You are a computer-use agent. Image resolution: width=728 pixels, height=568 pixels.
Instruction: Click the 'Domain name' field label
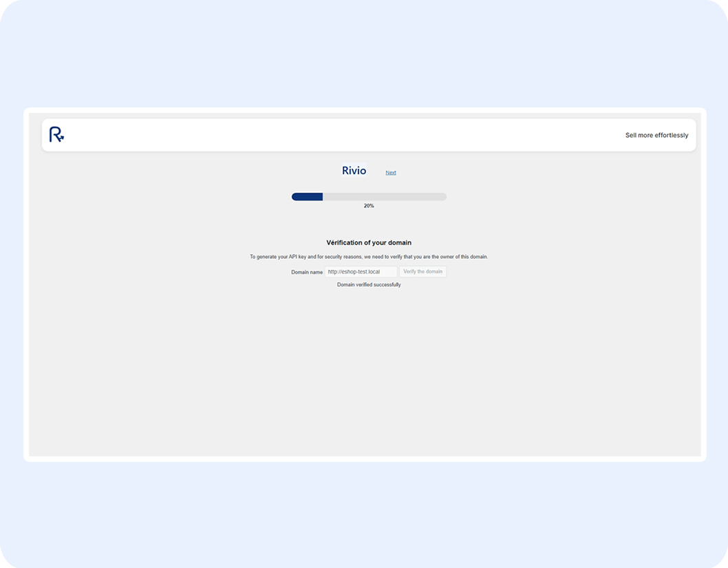click(x=307, y=273)
